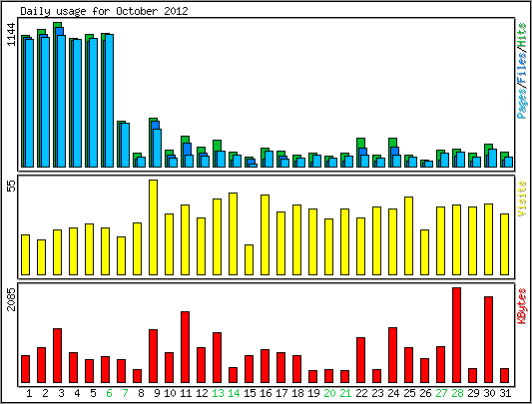Viewport: 532px width, 404px height.
Task: Select the short yellow visits bar for day 15
Action: (x=249, y=259)
